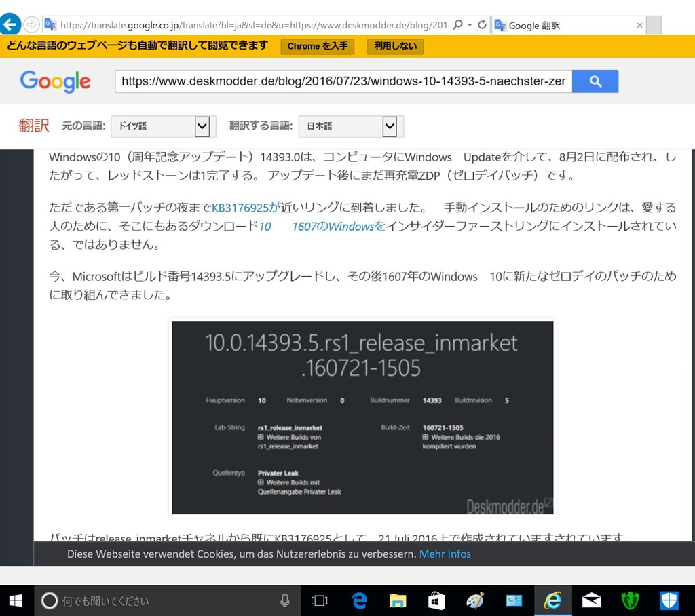The width and height of the screenshot is (695, 616).
Task: Open the Mehr Infos cookie link
Action: click(445, 554)
